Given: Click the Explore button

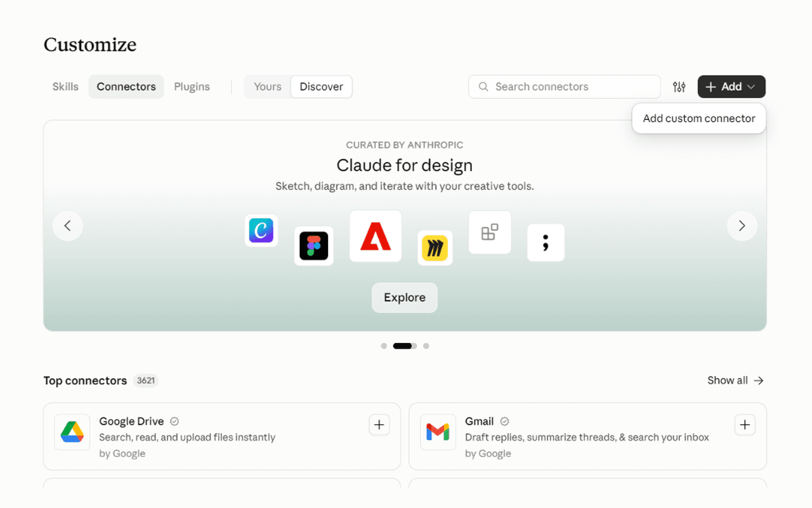Looking at the screenshot, I should 405,298.
